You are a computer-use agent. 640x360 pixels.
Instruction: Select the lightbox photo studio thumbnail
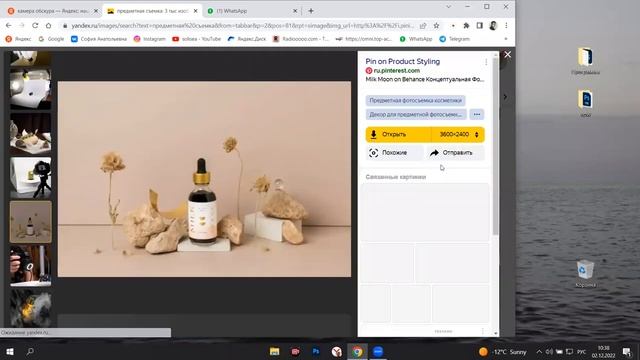click(31, 89)
